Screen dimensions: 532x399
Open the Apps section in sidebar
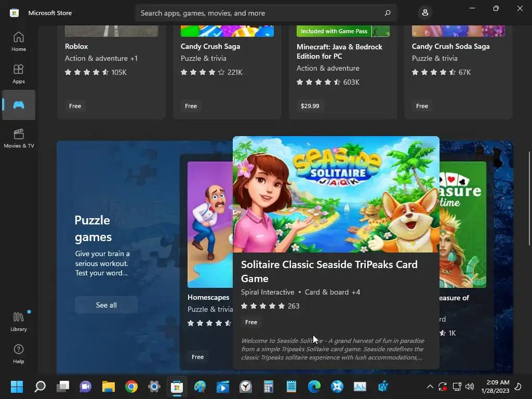19,74
